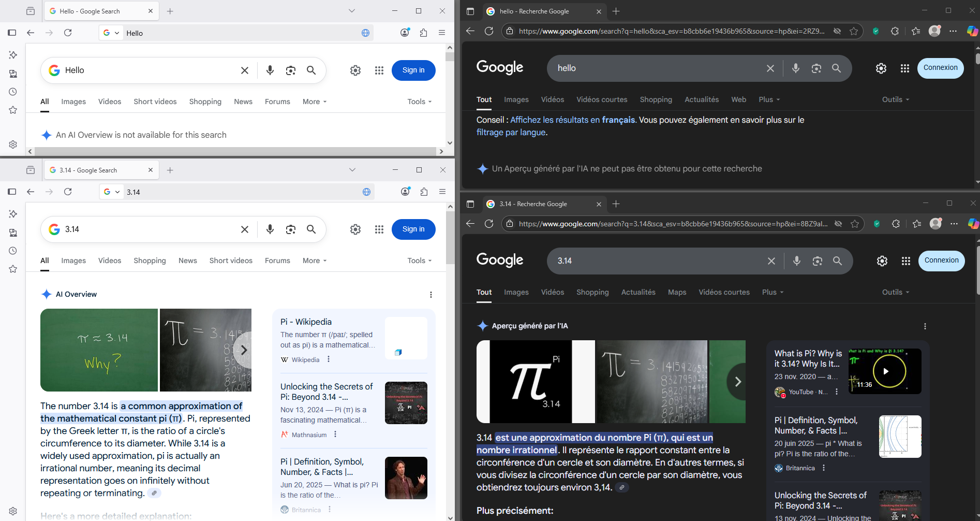
Task: Switch to Short videos tab in light Hello results
Action: point(155,102)
